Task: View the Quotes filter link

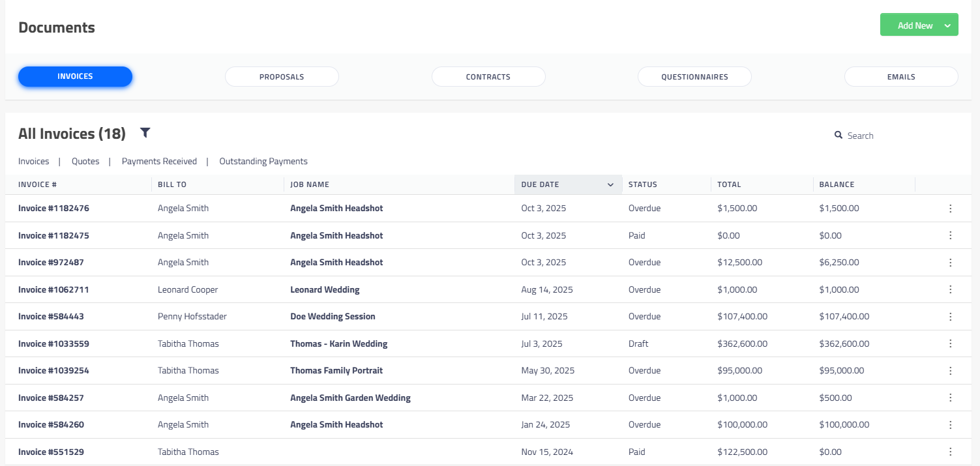Action: click(85, 161)
